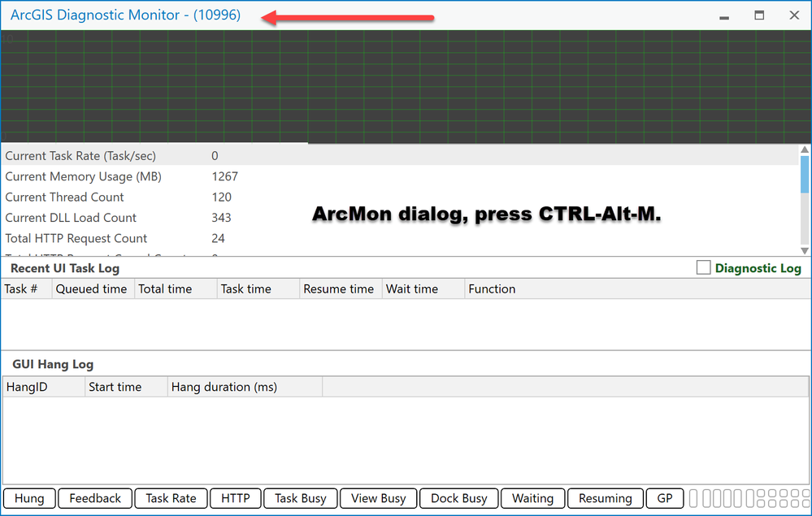Select the HTTP button
This screenshot has height=516, width=812.
point(236,498)
